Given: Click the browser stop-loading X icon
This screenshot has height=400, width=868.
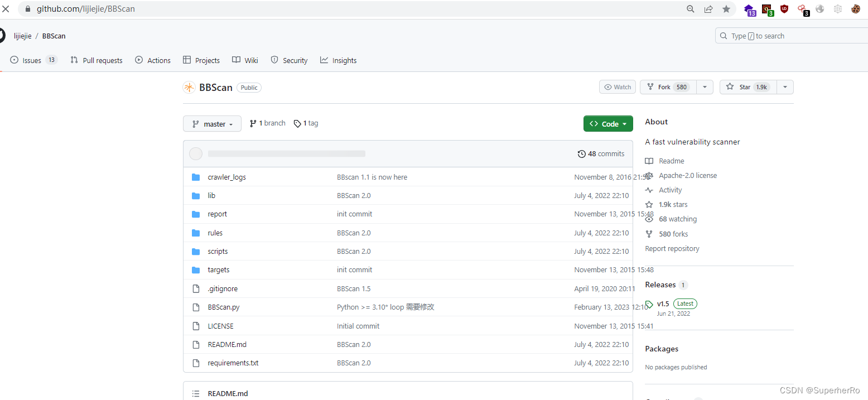Looking at the screenshot, I should pos(6,9).
